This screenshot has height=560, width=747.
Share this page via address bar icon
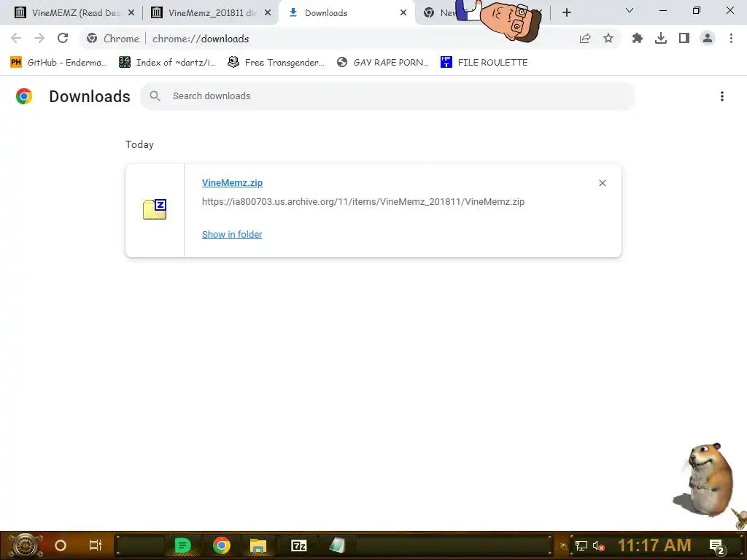tap(585, 39)
